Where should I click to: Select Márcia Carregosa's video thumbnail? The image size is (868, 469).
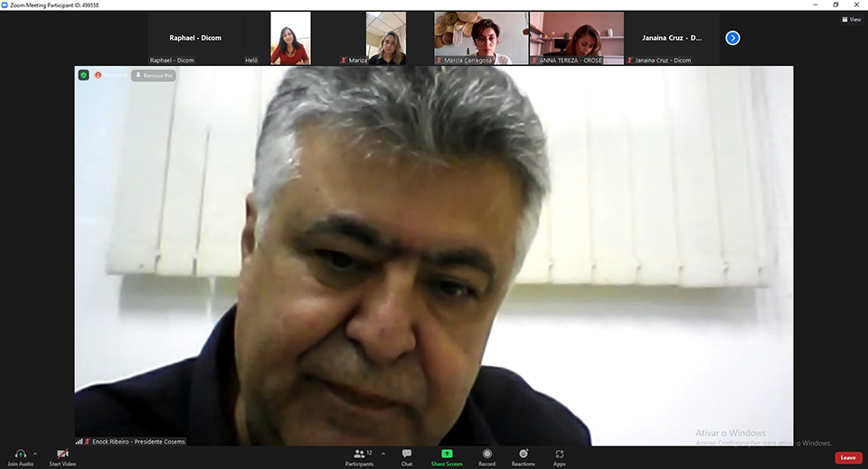480,38
